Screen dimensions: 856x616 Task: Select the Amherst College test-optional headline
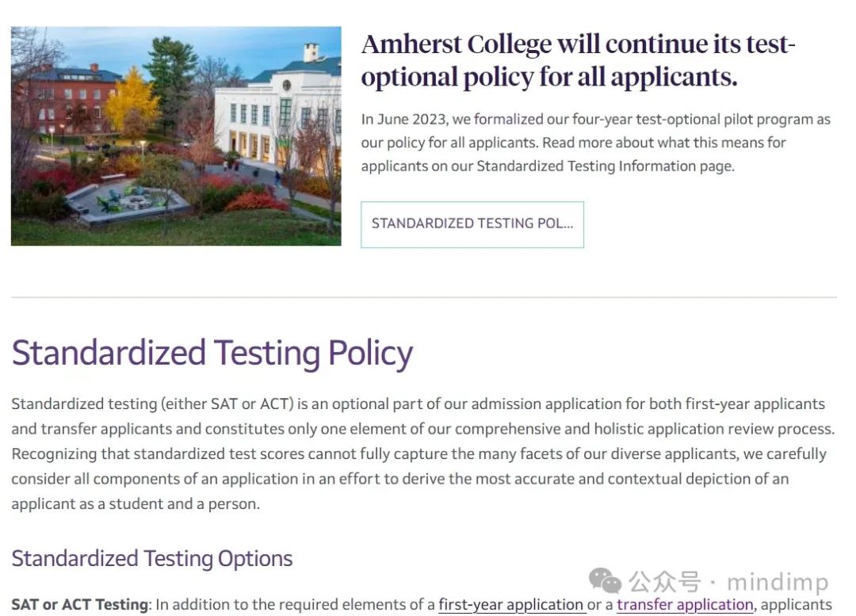coord(578,60)
